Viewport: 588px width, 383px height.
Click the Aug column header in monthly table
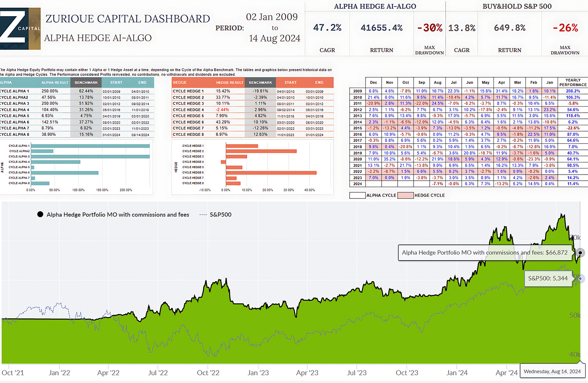tap(438, 82)
